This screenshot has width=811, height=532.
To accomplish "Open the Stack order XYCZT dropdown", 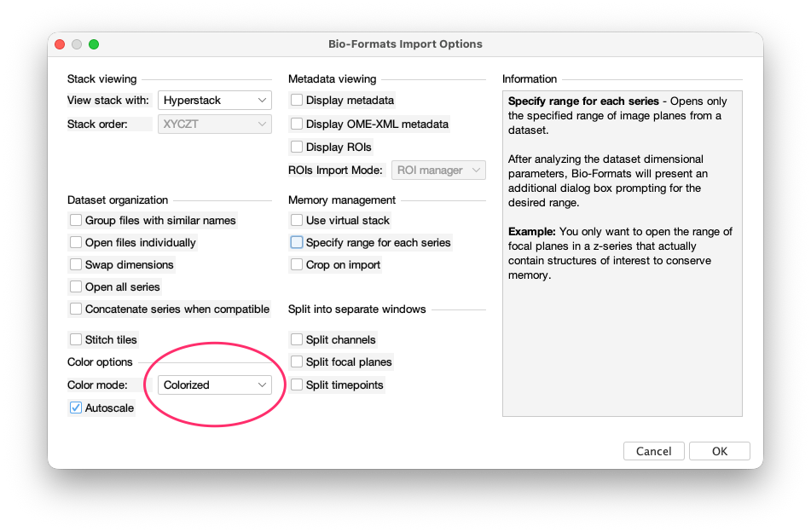I will click(215, 124).
